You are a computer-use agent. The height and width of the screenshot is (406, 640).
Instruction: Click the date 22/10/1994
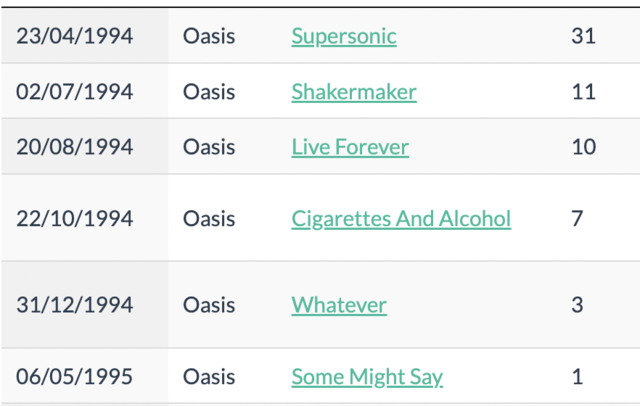(75, 218)
